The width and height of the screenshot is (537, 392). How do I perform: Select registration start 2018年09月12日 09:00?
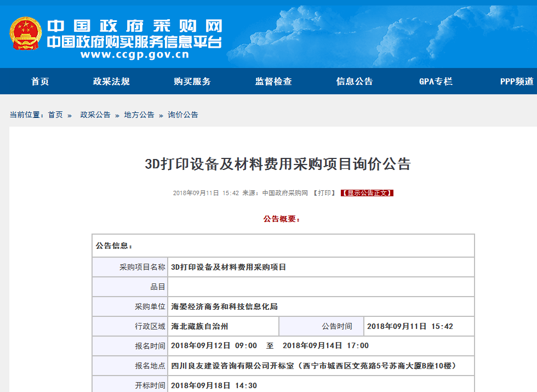tap(214, 346)
